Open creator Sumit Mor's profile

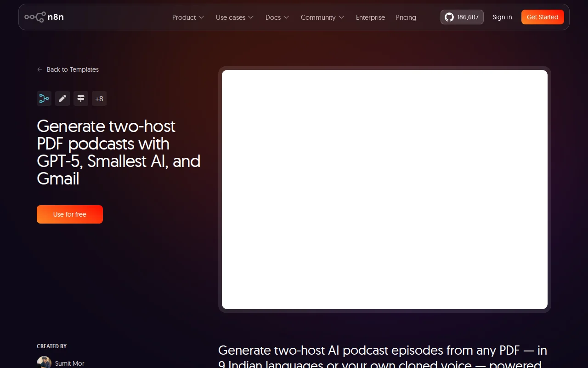pyautogui.click(x=70, y=363)
